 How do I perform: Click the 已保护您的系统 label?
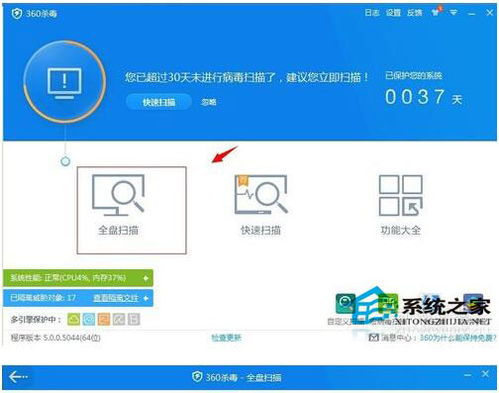pos(414,76)
